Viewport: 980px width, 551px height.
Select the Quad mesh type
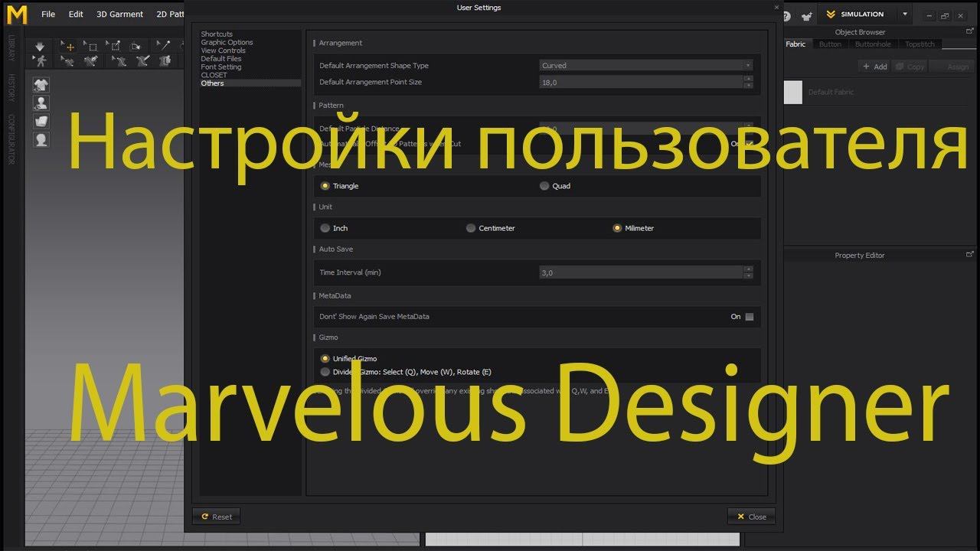coord(544,186)
